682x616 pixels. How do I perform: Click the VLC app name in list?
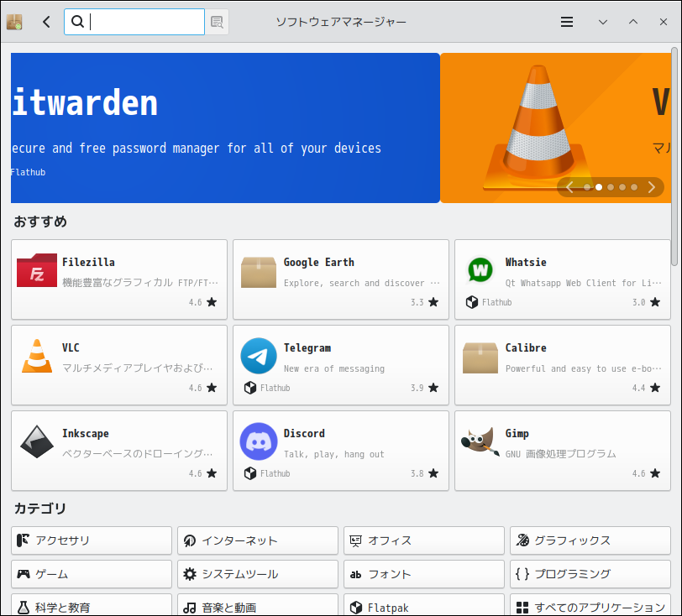pos(71,347)
